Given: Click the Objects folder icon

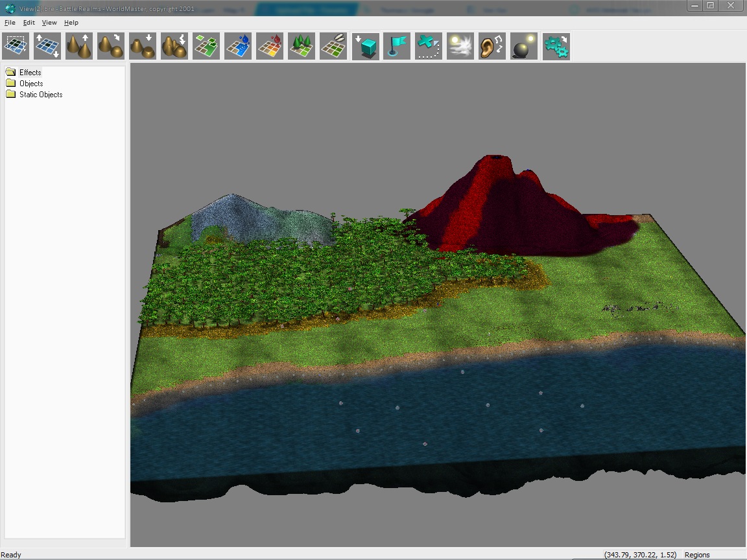Looking at the screenshot, I should (x=11, y=83).
